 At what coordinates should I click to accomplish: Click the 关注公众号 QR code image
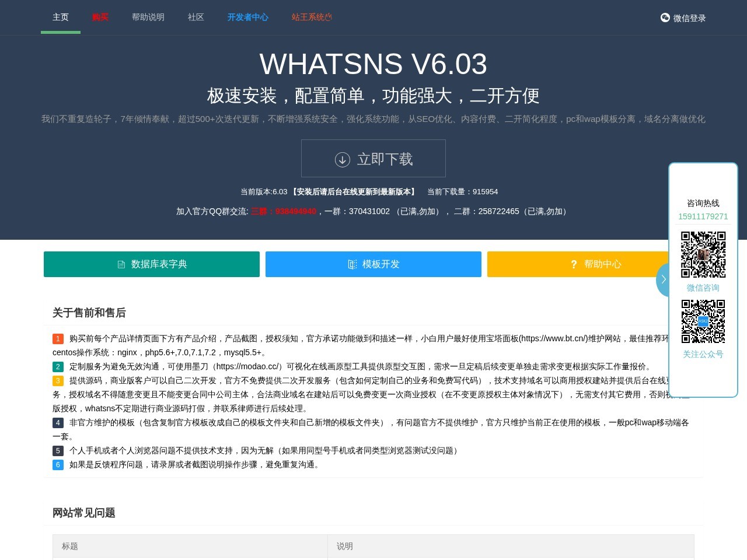coord(703,321)
